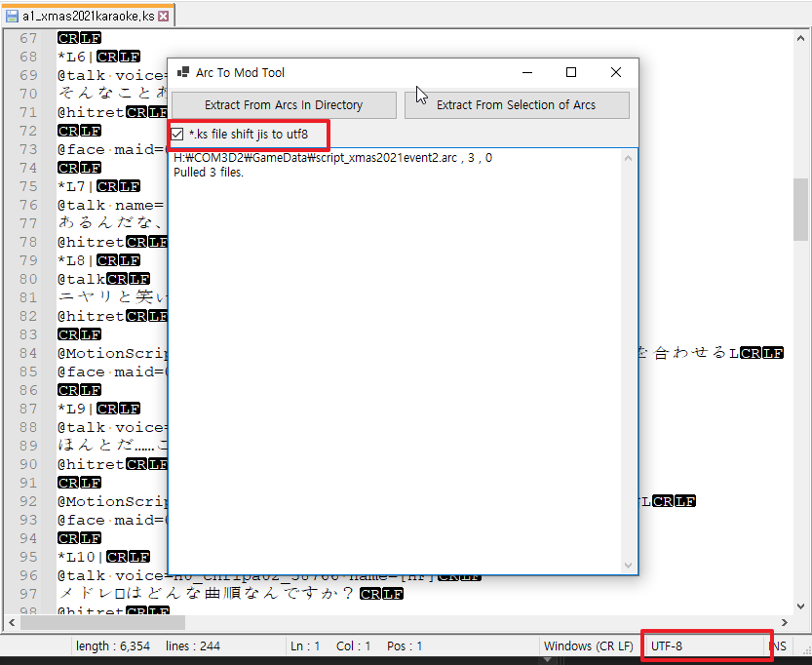Click the Extract From Arcs In Directory button
Viewport: 812px width, 665px height.
pos(284,104)
